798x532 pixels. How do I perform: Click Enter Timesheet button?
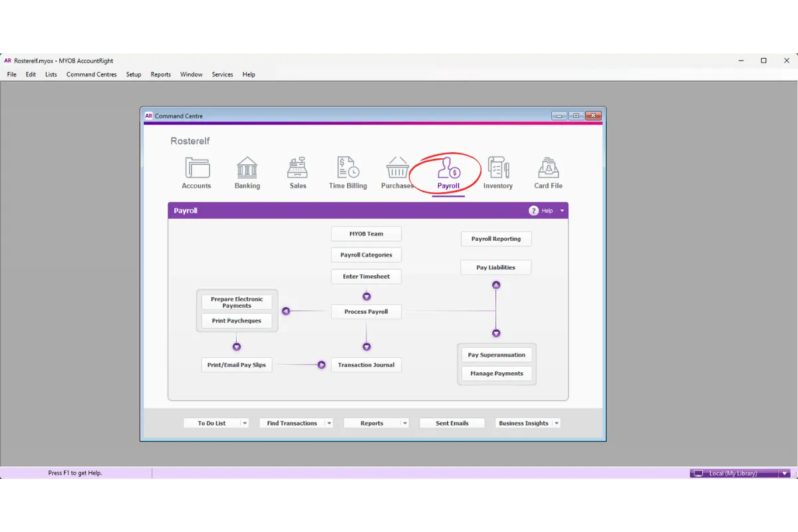coord(366,277)
